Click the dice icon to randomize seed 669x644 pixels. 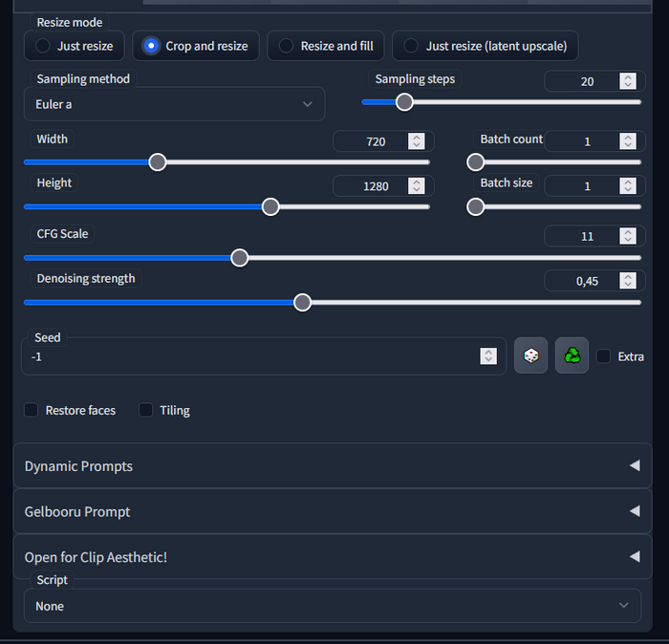[x=531, y=355]
